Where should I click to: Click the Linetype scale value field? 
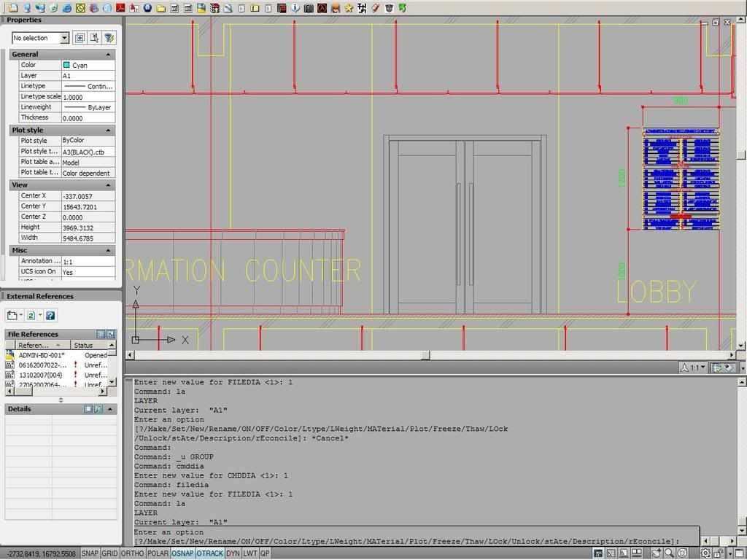click(88, 96)
